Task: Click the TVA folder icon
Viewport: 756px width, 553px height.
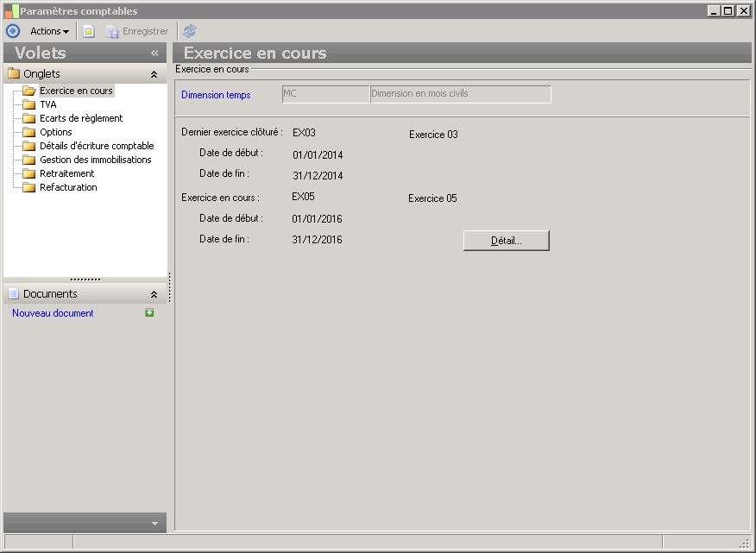Action: [x=29, y=104]
